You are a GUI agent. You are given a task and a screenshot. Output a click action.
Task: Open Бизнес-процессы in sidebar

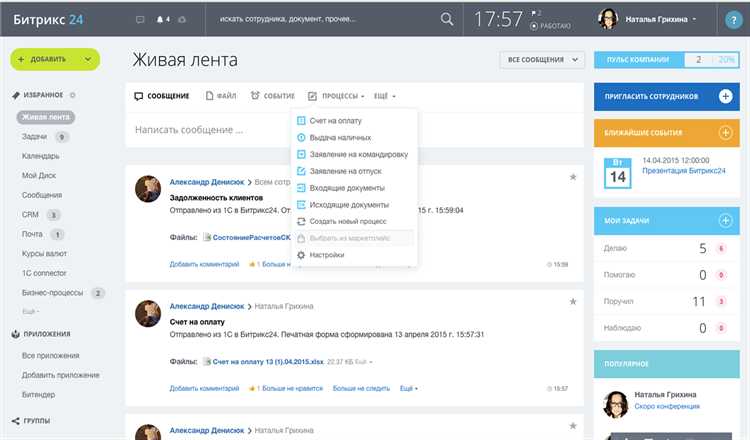pos(53,293)
